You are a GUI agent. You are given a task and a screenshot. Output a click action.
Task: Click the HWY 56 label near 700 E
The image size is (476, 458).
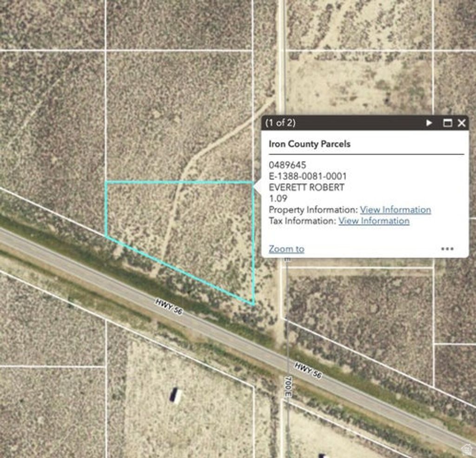tap(308, 370)
